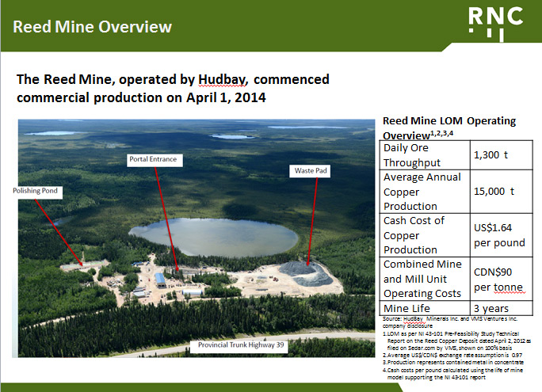Viewport: 542px width, 392px height.
Task: Click the '1,300 t' value cell
Action: click(502, 155)
